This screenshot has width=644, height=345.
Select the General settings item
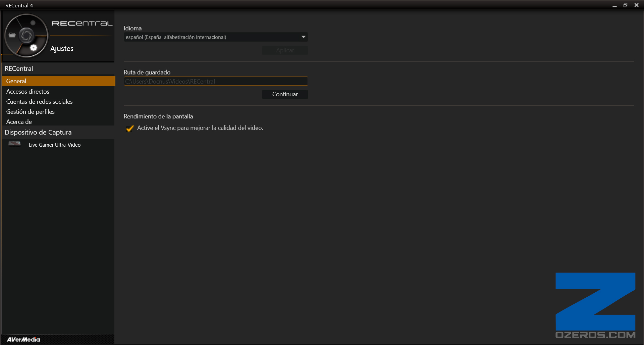[58, 81]
